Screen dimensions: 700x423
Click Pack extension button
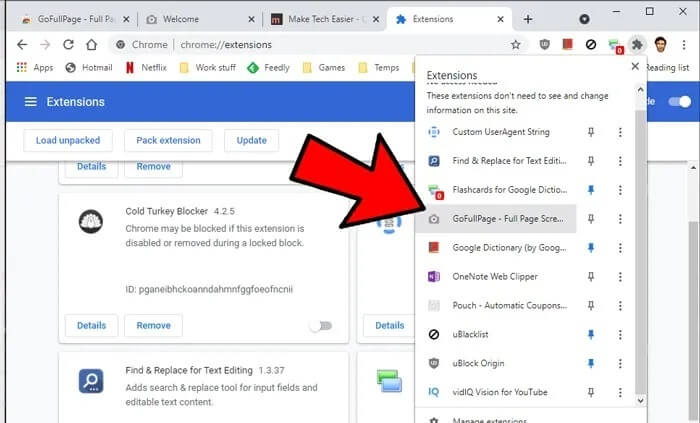pyautogui.click(x=168, y=141)
